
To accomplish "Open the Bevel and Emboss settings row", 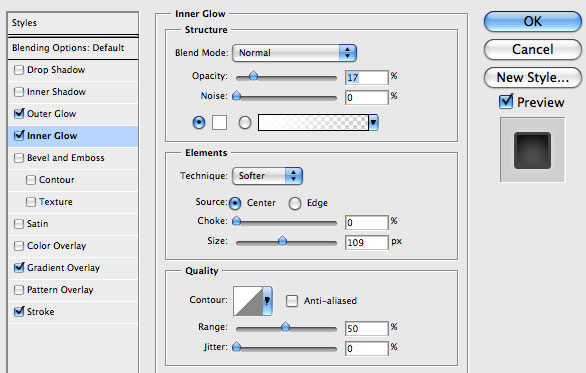I will tap(73, 158).
